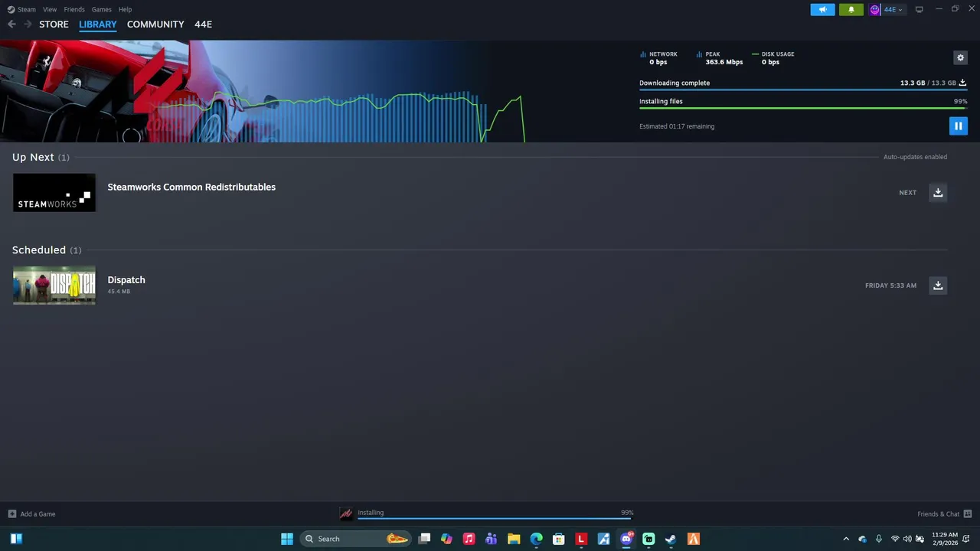Click the Installing files progress bar
980x551 pixels.
point(803,108)
